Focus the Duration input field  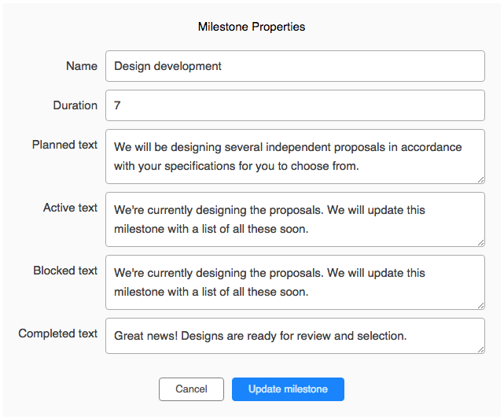point(295,105)
